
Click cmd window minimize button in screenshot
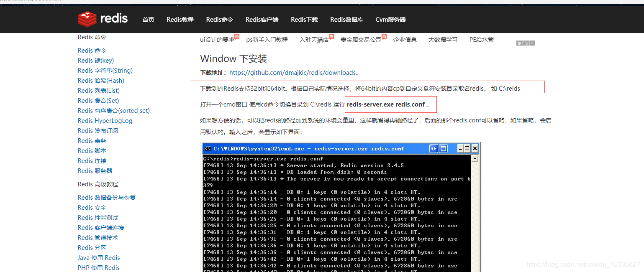coord(460,148)
